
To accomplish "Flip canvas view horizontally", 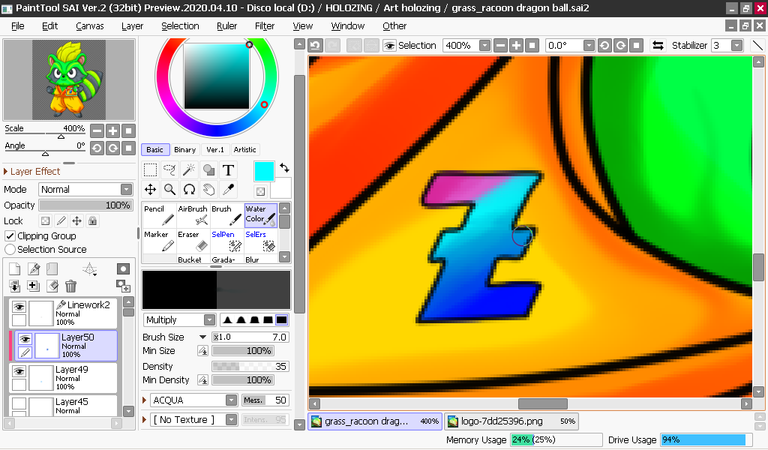I will (658, 46).
